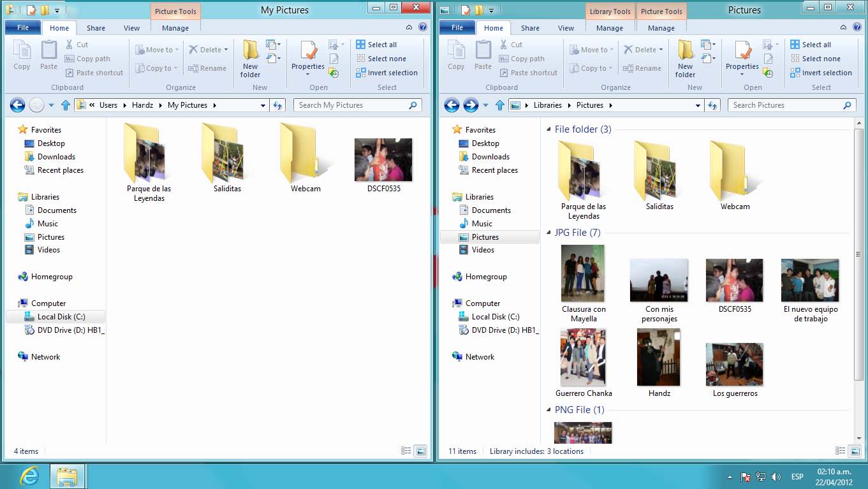The image size is (868, 489).
Task: Launch Internet Explorer from the taskbar
Action: tap(29, 476)
